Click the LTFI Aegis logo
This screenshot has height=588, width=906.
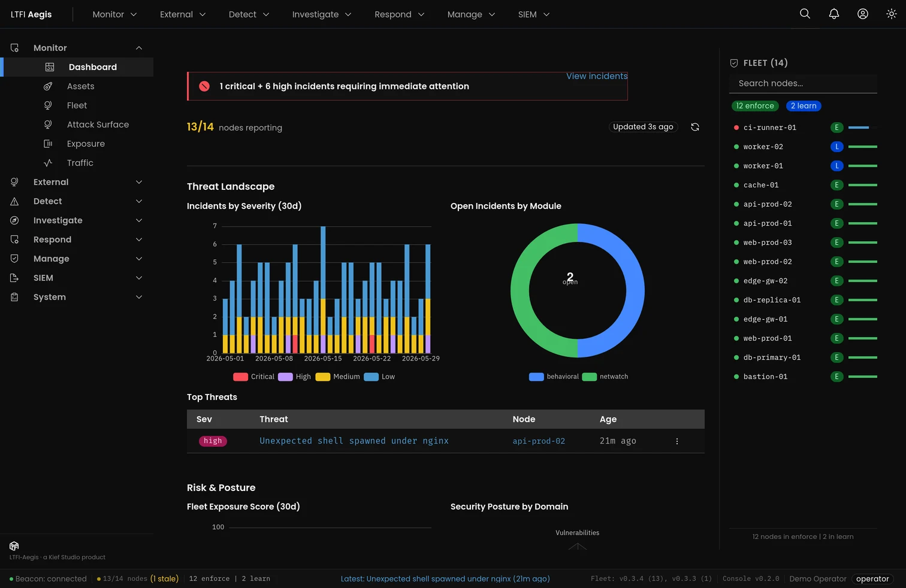[x=31, y=14]
